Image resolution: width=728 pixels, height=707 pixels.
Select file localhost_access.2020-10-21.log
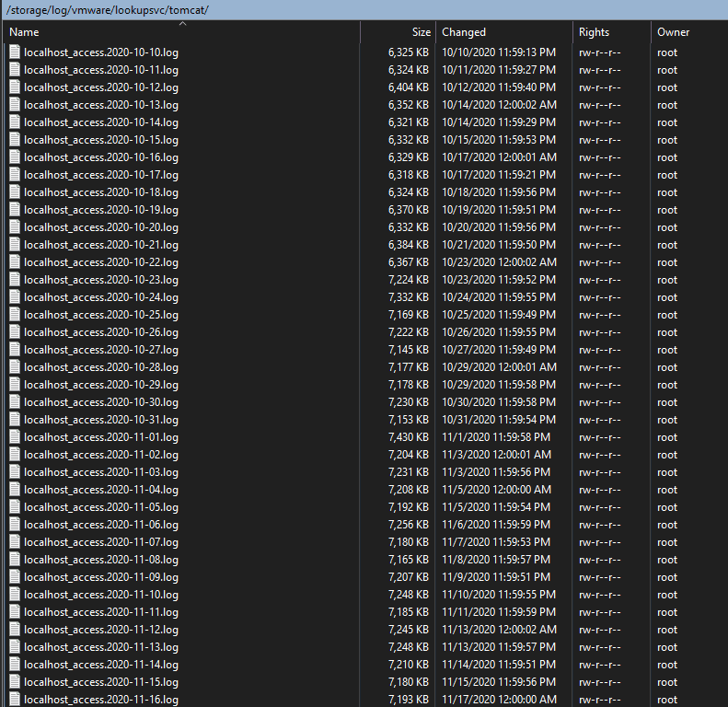(x=101, y=245)
